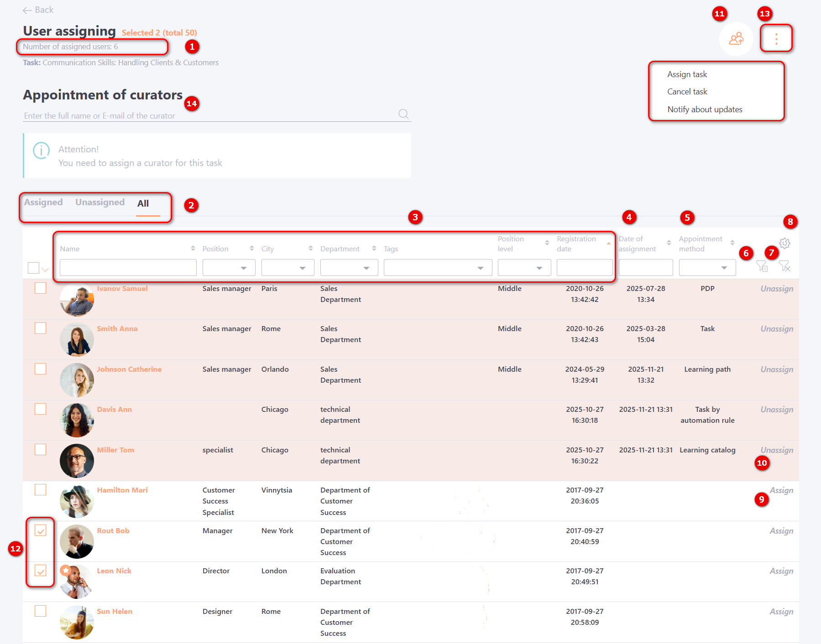Sort by Date of assignment arrows
The image size is (821, 644).
(669, 243)
